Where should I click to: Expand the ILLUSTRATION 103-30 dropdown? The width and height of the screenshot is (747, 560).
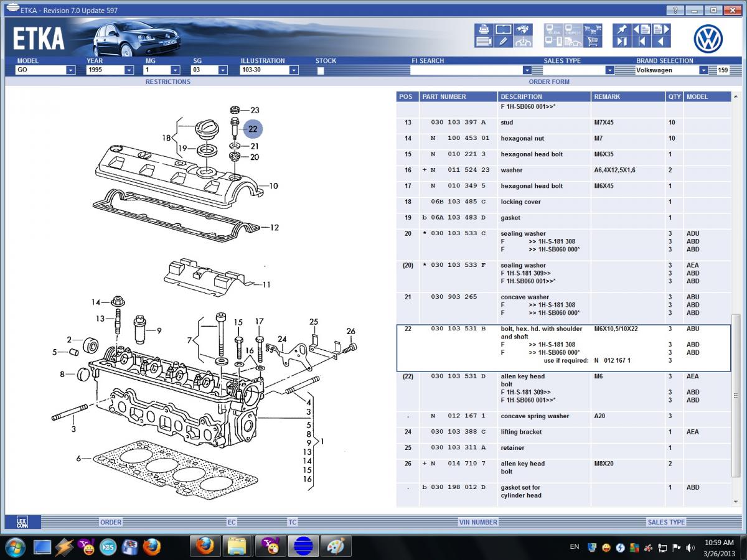(x=294, y=70)
